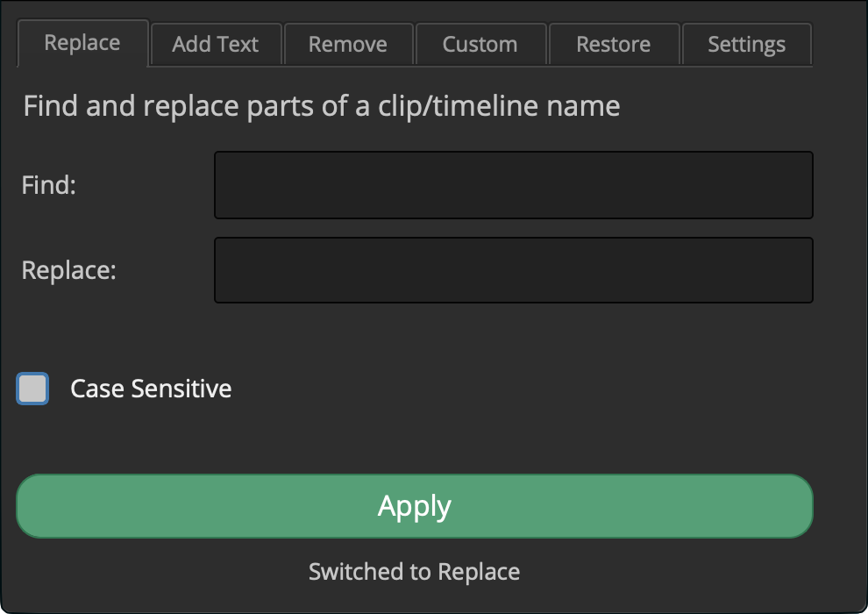Click the 'Switched to Replace' status message
The height and width of the screenshot is (614, 868).
415,572
